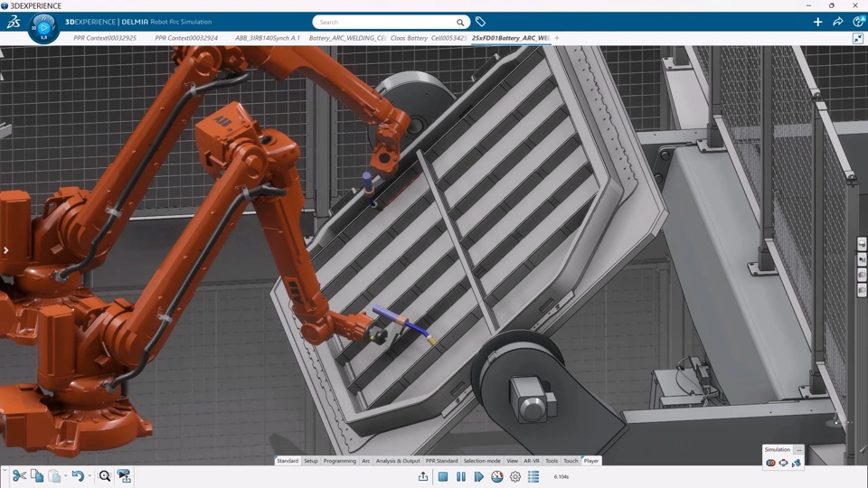
Task: Switch to the Selection mode tab
Action: point(482,461)
